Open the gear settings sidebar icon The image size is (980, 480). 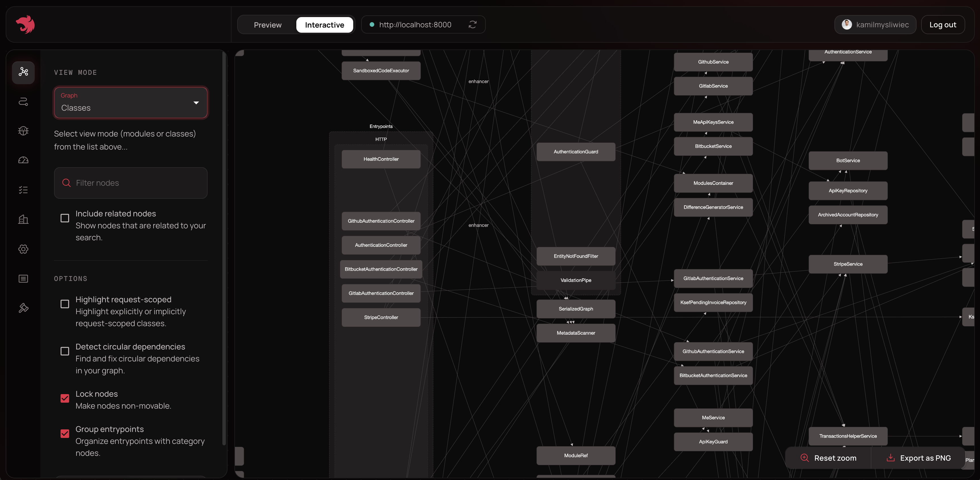click(23, 249)
